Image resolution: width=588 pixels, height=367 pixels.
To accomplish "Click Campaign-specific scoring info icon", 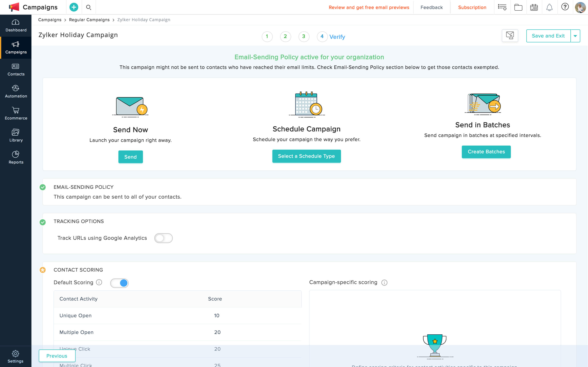I will click(x=384, y=283).
